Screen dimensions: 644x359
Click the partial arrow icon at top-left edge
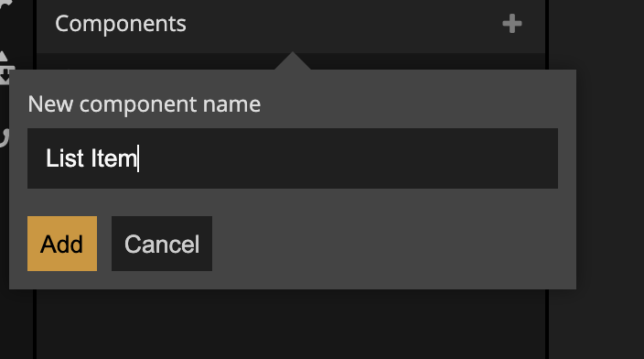pyautogui.click(x=5, y=6)
